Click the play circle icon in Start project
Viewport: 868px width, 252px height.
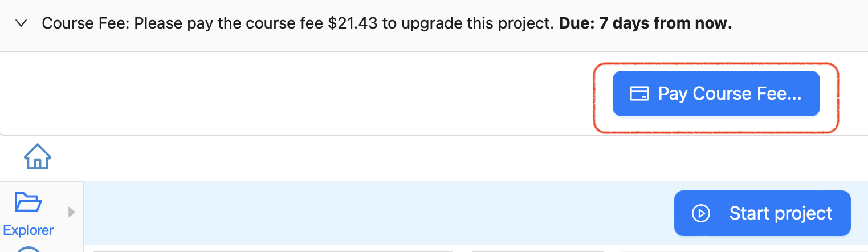(700, 213)
